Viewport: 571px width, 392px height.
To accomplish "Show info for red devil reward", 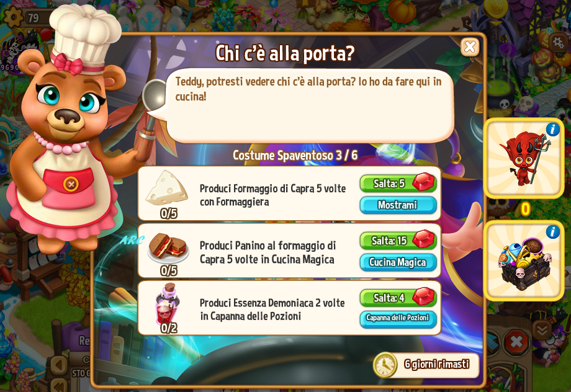I will (x=553, y=129).
